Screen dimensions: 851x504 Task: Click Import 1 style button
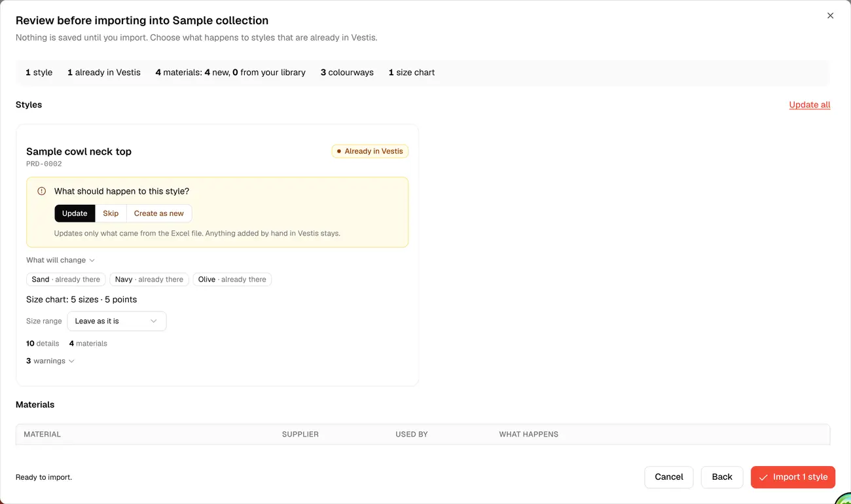coord(793,477)
